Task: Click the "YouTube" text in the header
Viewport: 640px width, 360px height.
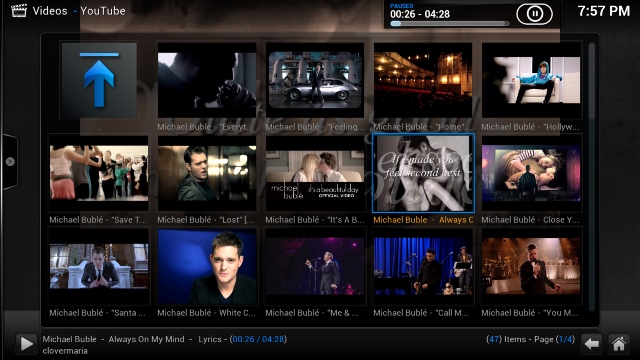Action: (x=103, y=11)
